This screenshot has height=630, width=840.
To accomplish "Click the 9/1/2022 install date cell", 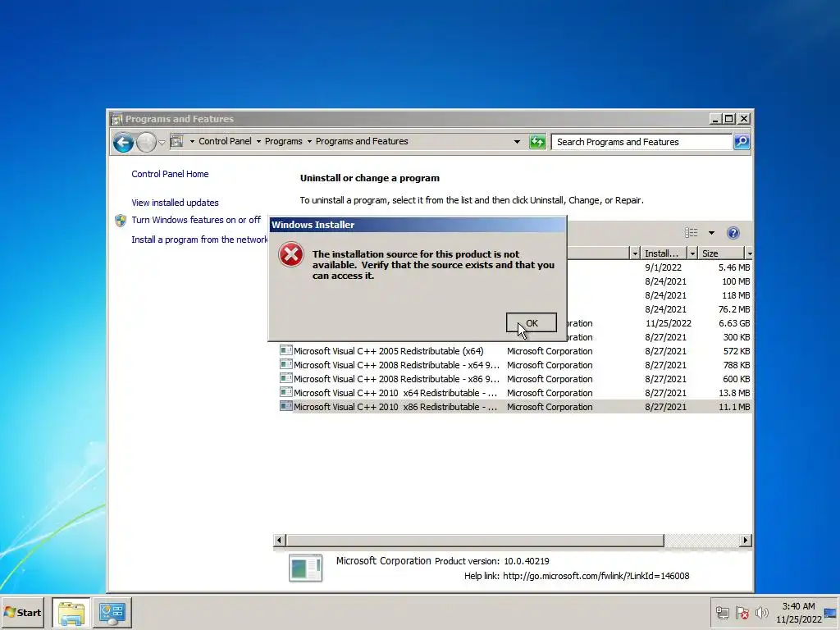I will (x=663, y=267).
